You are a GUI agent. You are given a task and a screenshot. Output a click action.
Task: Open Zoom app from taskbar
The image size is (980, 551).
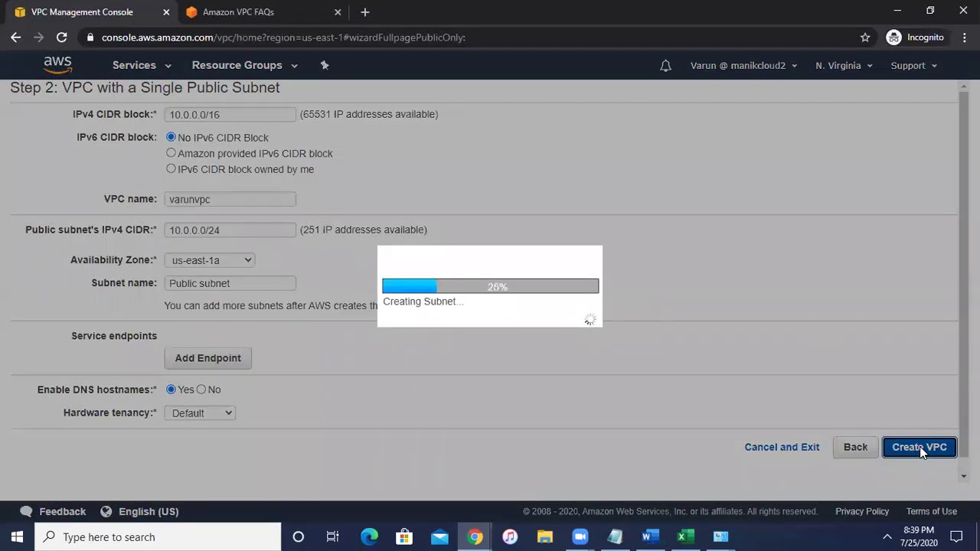[x=580, y=537]
